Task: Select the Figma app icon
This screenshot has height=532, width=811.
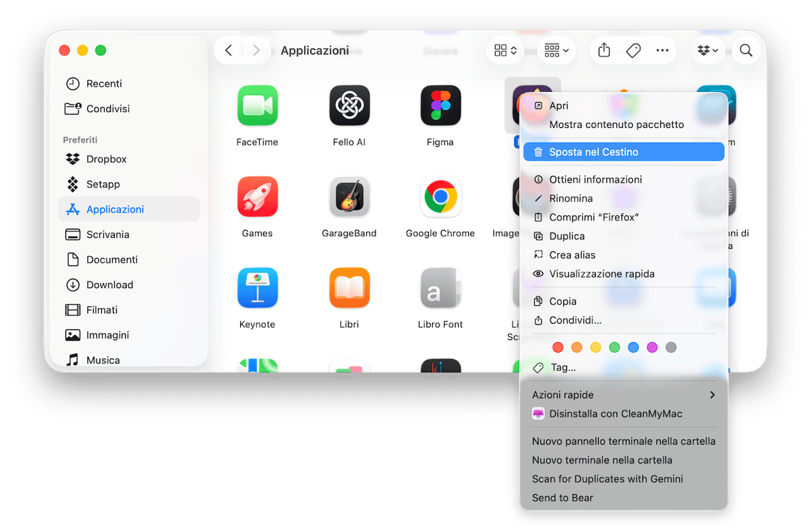Action: point(441,105)
